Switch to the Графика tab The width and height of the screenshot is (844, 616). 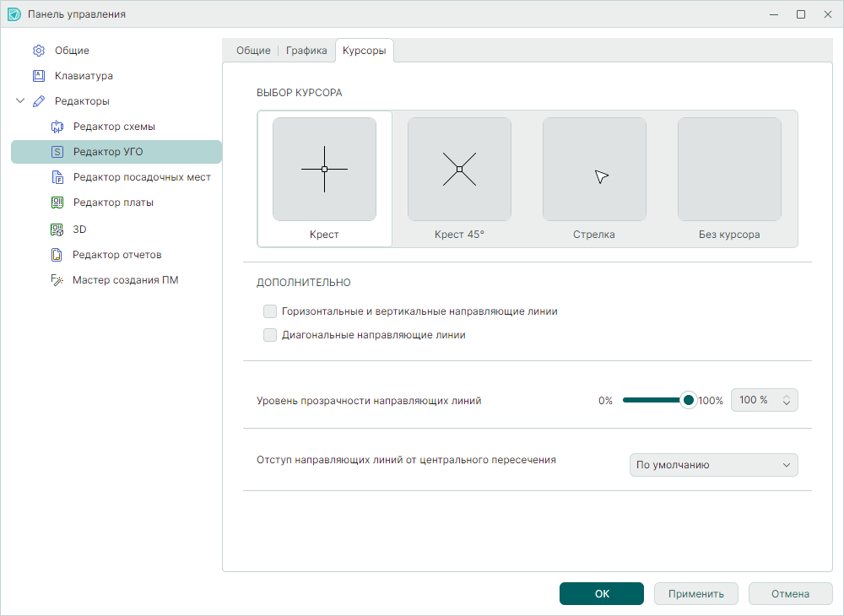(x=306, y=51)
